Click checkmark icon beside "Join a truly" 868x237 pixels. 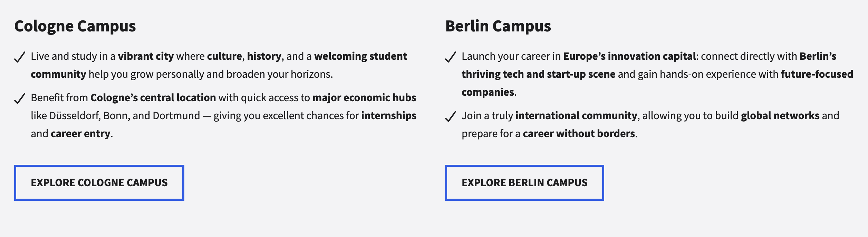tap(451, 116)
